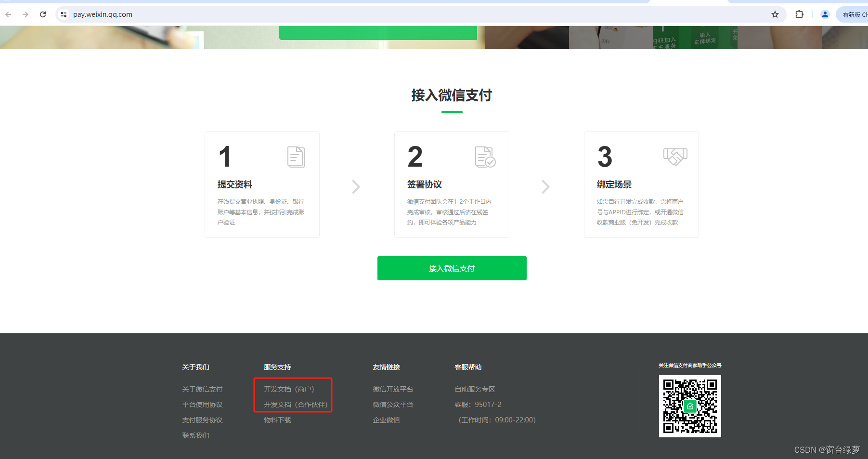This screenshot has height=459, width=868.
Task: Open 开发文档（商户） link
Action: (x=289, y=389)
